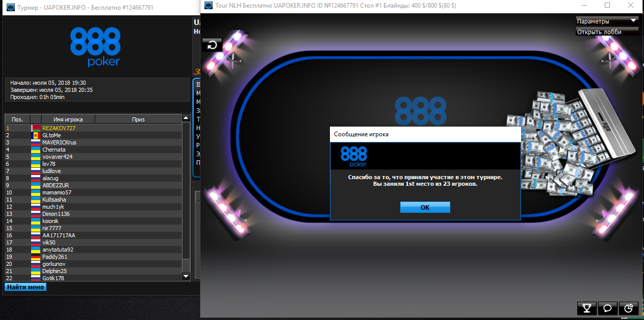Image resolution: width=644 pixels, height=320 pixels.
Task: Select player row ksionik
Action: pyautogui.click(x=93, y=221)
